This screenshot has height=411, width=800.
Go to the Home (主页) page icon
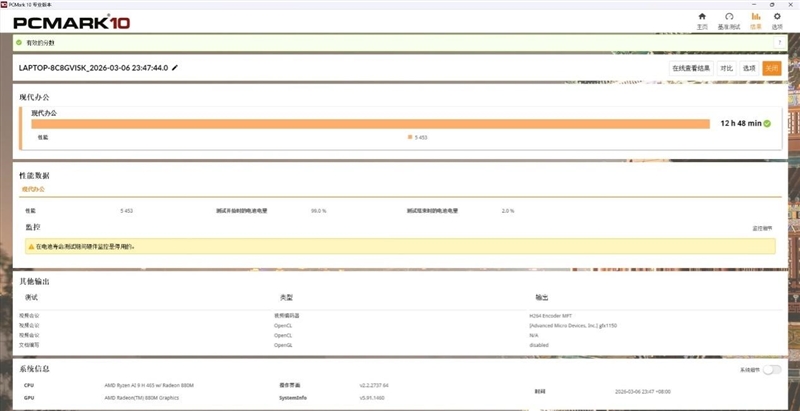point(702,17)
